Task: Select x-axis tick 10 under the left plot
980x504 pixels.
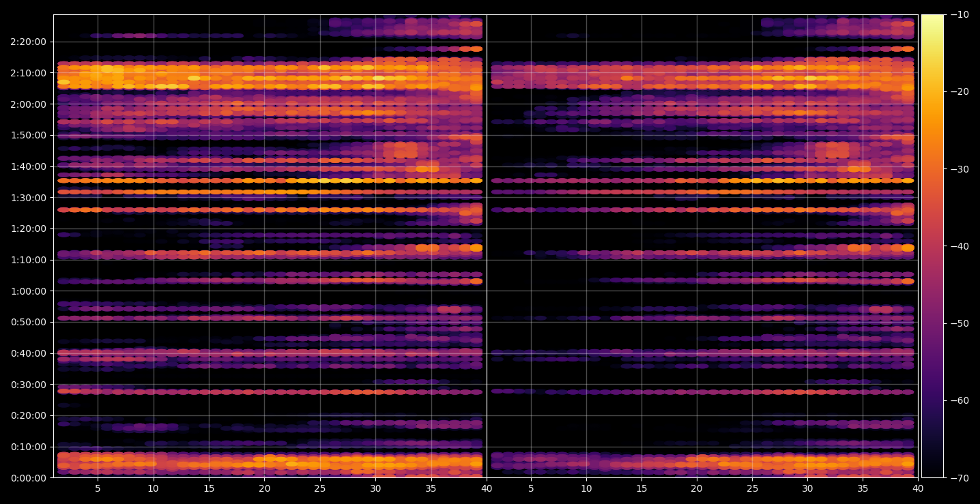Action: click(153, 488)
